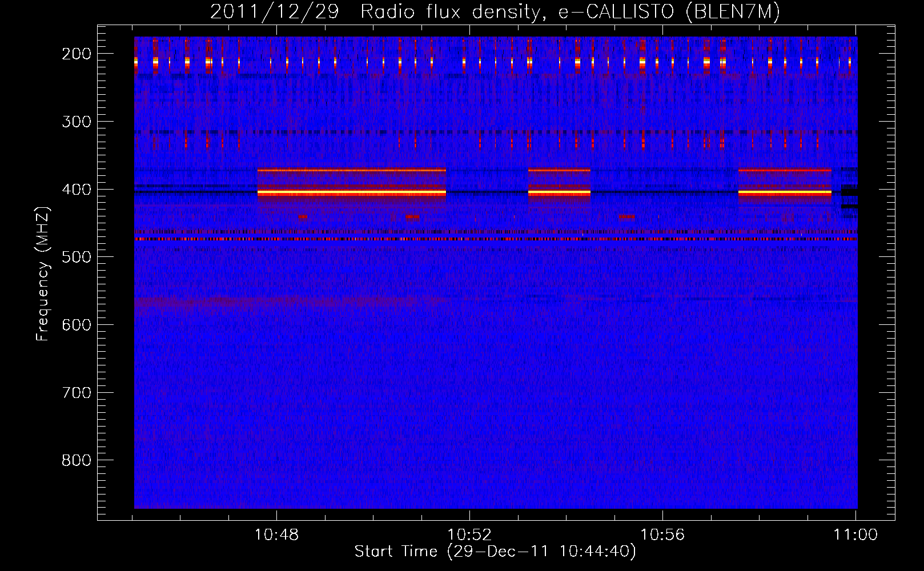Click the 11:00 time tick label
Screen dimensions: 924x571
[x=855, y=535]
